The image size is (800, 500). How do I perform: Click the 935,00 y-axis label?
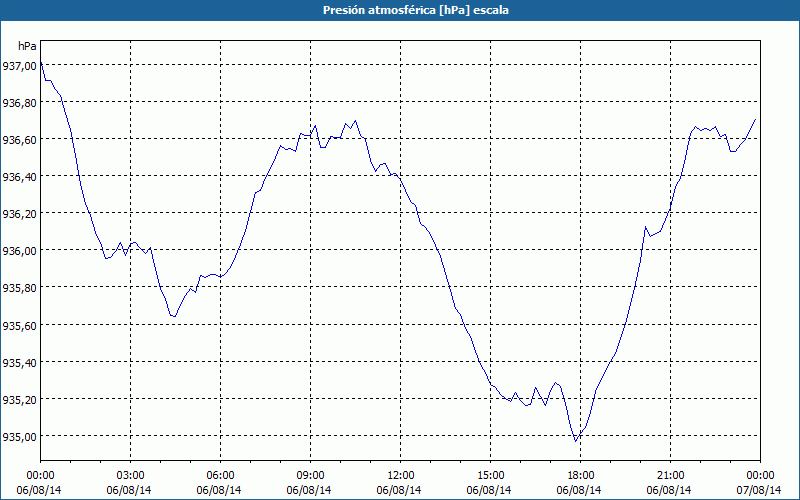click(x=19, y=436)
